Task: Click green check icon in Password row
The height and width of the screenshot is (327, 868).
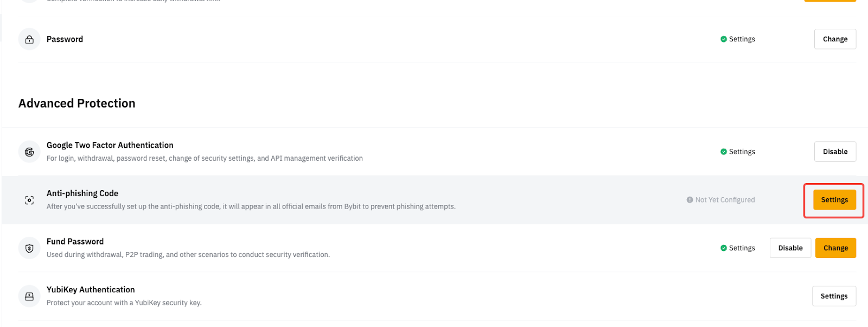Action: click(723, 39)
